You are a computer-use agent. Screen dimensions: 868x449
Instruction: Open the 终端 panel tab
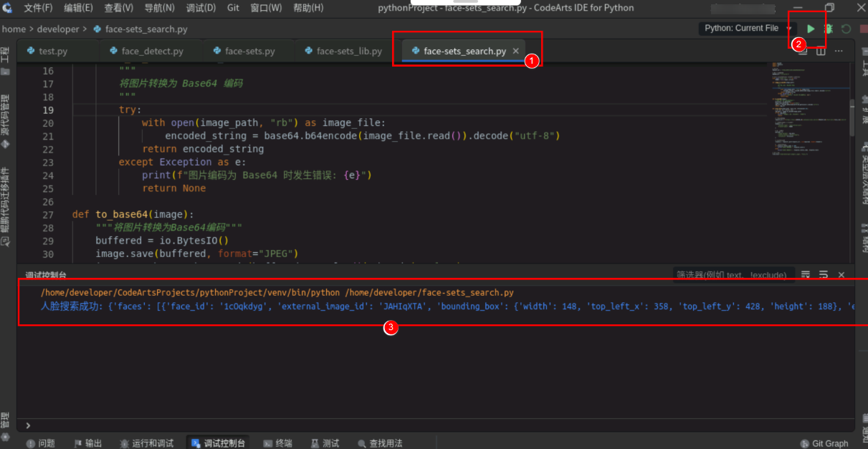tap(278, 443)
